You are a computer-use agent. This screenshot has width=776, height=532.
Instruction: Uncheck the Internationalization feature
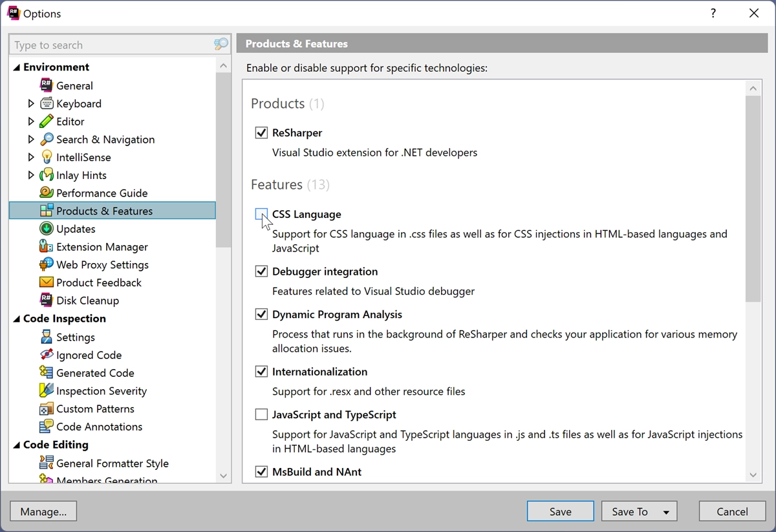pos(261,372)
